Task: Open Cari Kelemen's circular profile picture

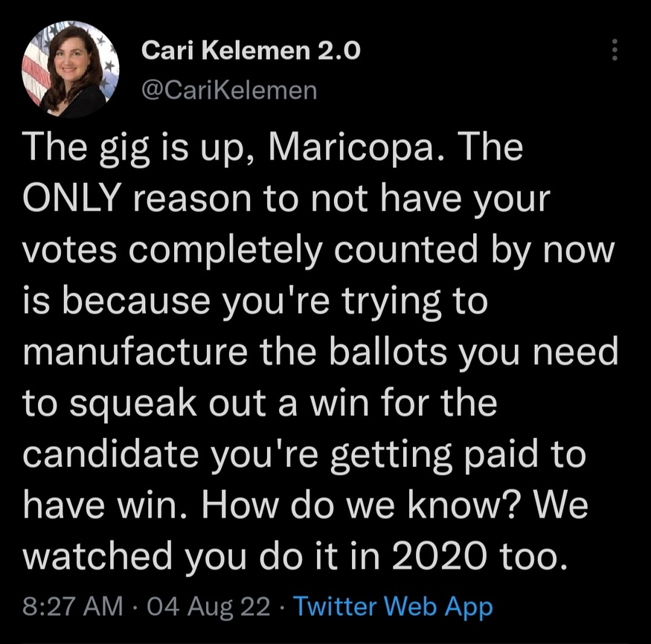Action: [71, 69]
